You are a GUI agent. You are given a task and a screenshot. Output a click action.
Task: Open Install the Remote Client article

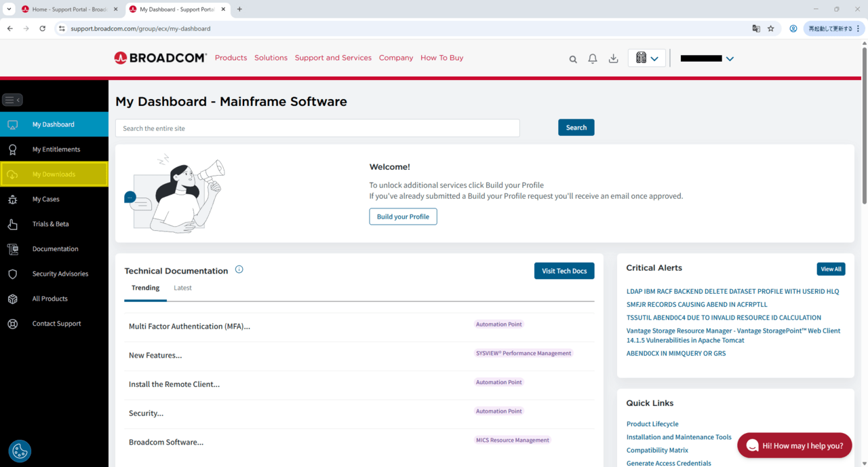pos(174,384)
